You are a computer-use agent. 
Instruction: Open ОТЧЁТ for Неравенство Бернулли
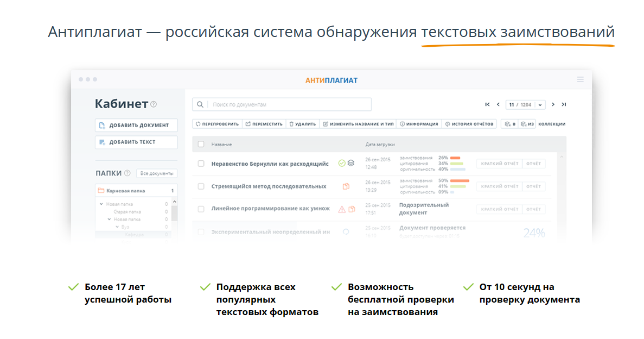tap(533, 164)
